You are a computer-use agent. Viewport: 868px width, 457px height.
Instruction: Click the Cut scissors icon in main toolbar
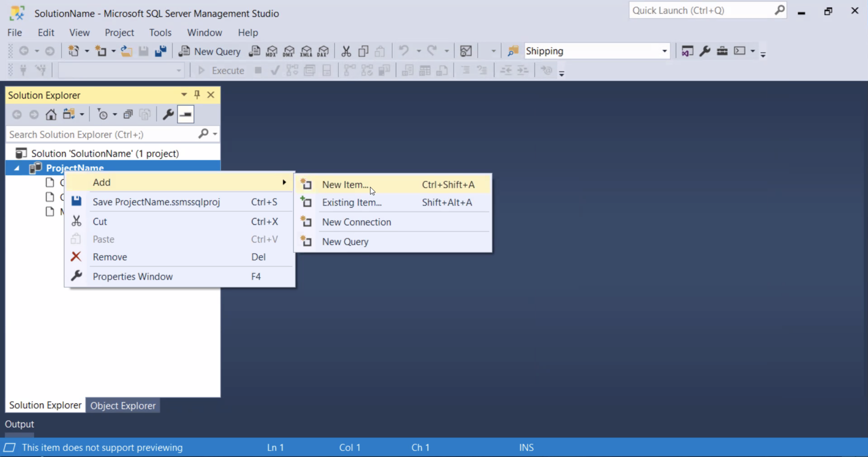(x=346, y=51)
